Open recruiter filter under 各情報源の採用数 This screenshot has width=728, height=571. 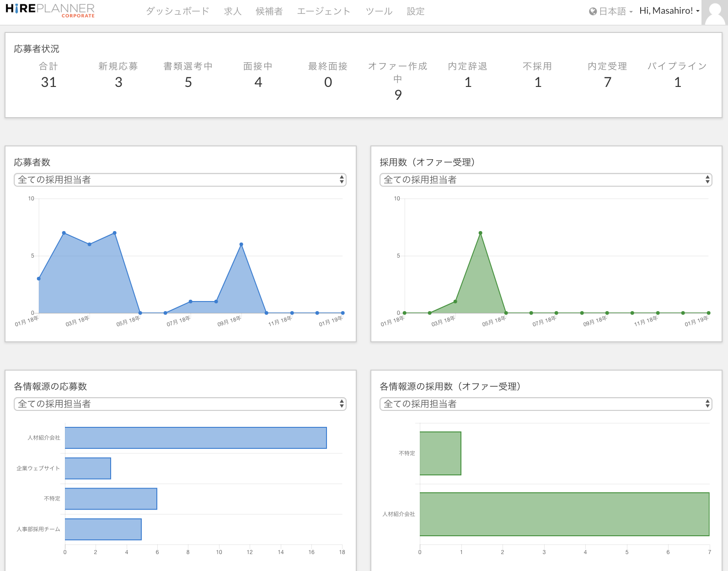pos(546,404)
